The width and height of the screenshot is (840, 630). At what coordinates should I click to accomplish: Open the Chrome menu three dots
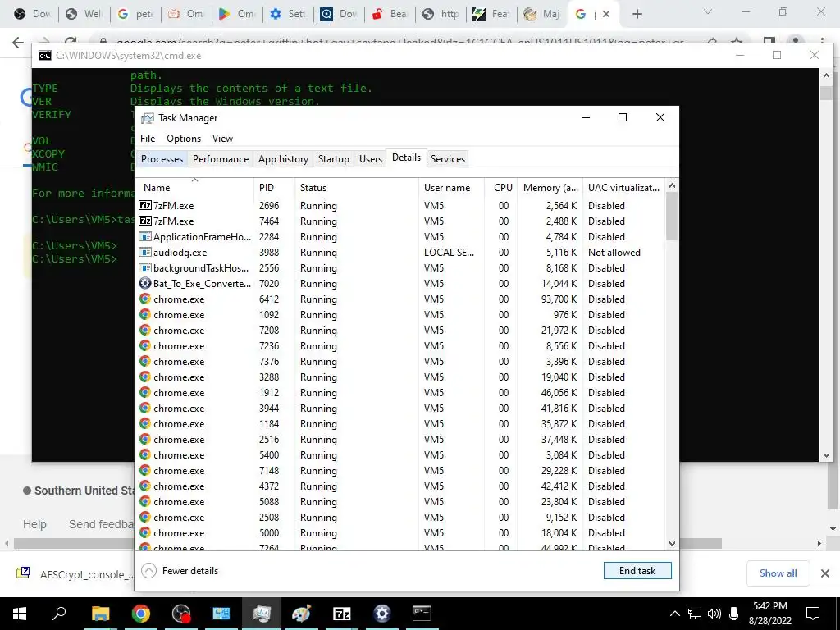[x=822, y=43]
